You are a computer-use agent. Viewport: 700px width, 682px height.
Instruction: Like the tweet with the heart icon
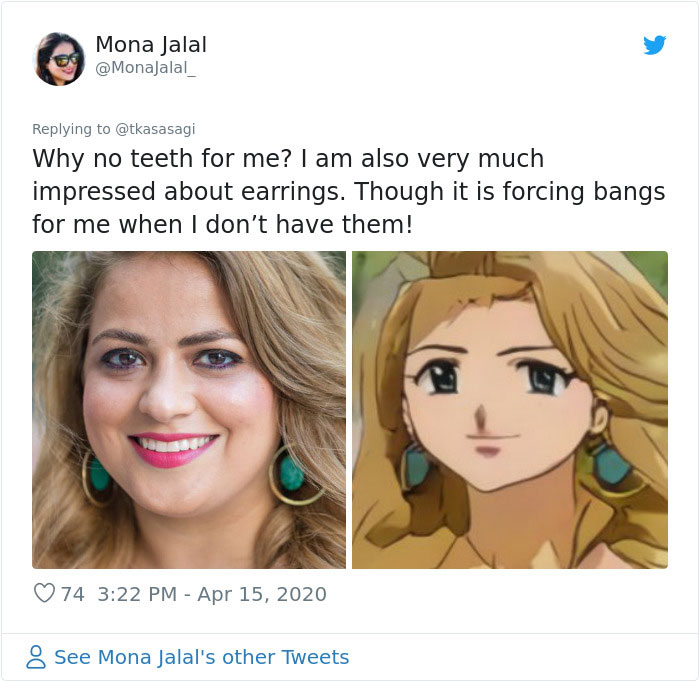(x=44, y=593)
